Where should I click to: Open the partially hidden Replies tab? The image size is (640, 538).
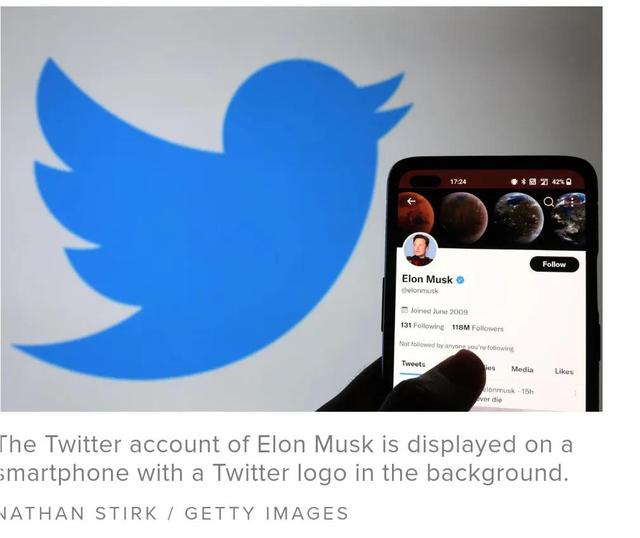pyautogui.click(x=490, y=368)
